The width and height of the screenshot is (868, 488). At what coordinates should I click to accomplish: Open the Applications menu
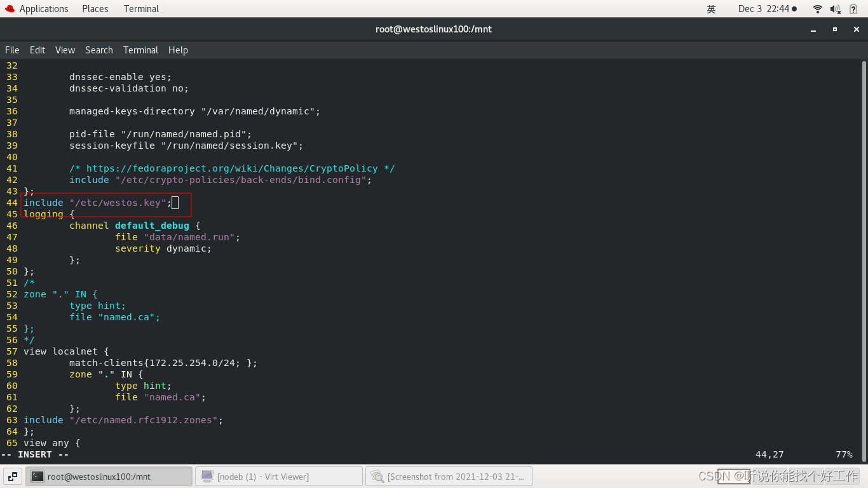click(x=44, y=9)
